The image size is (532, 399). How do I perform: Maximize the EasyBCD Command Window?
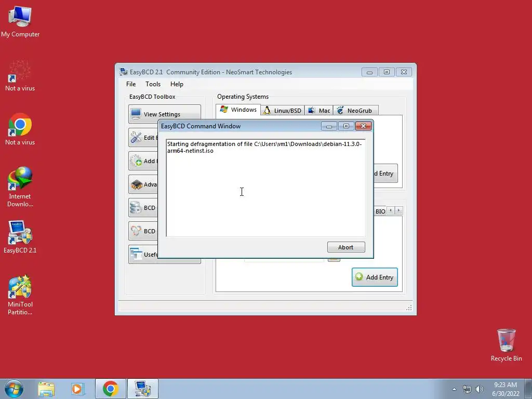tap(346, 126)
